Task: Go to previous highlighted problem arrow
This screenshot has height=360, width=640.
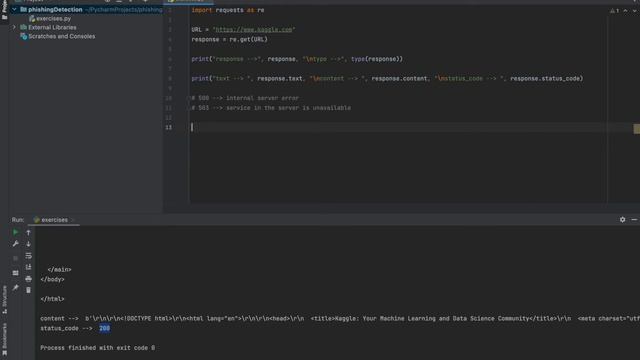Action: point(625,11)
